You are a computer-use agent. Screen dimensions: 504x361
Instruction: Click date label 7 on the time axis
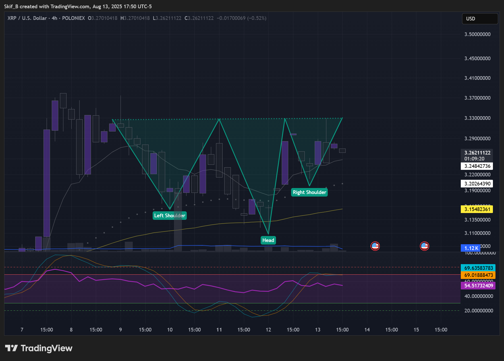point(22,330)
